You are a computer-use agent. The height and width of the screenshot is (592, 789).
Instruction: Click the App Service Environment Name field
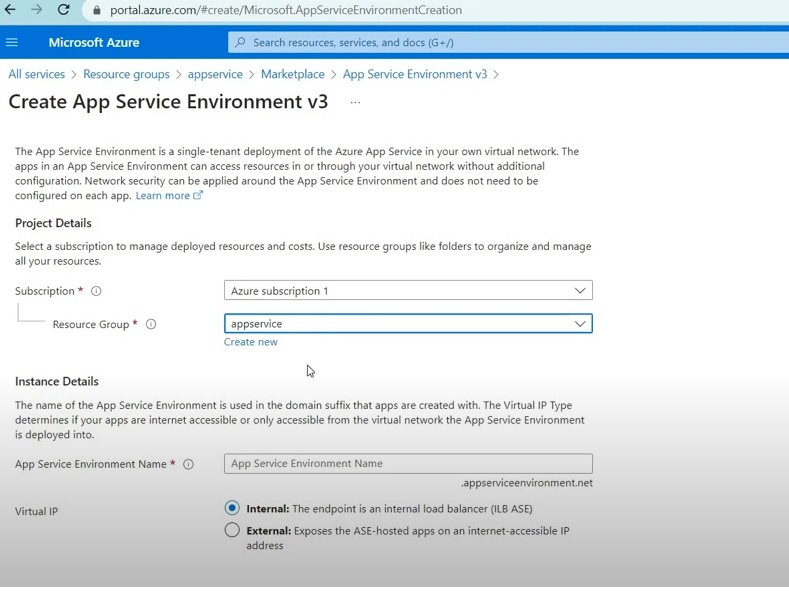coord(408,464)
